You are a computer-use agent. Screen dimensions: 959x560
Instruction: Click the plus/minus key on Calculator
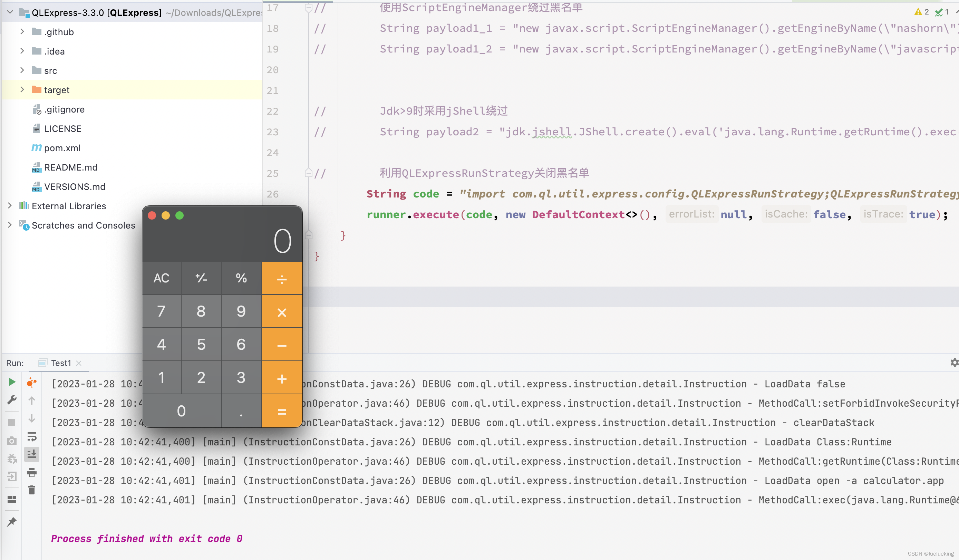click(x=201, y=278)
